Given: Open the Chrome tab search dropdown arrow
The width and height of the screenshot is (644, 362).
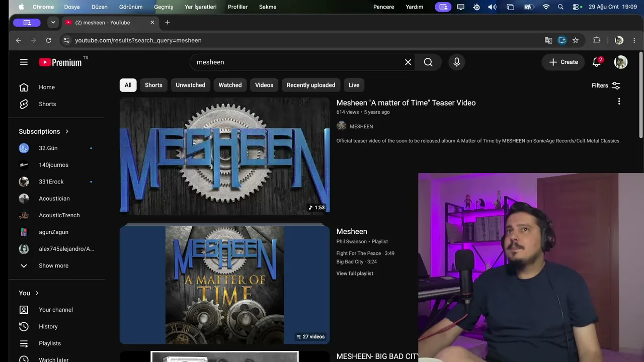Looking at the screenshot, I should click(53, 22).
